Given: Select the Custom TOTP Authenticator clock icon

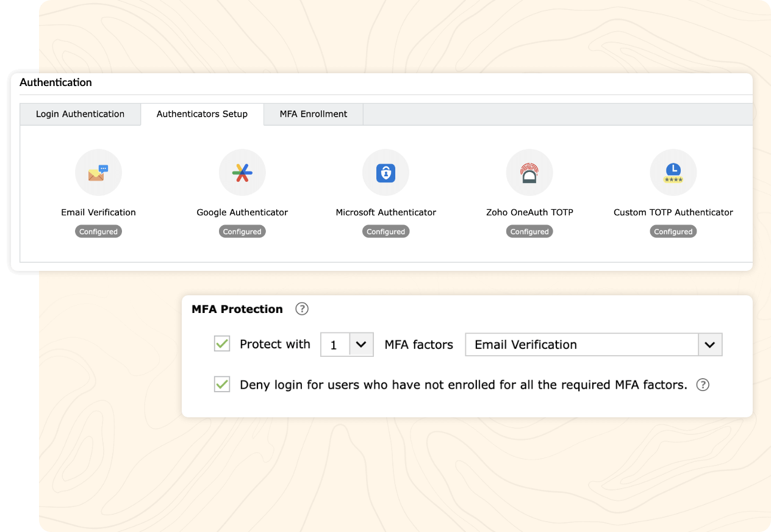Looking at the screenshot, I should (x=673, y=172).
